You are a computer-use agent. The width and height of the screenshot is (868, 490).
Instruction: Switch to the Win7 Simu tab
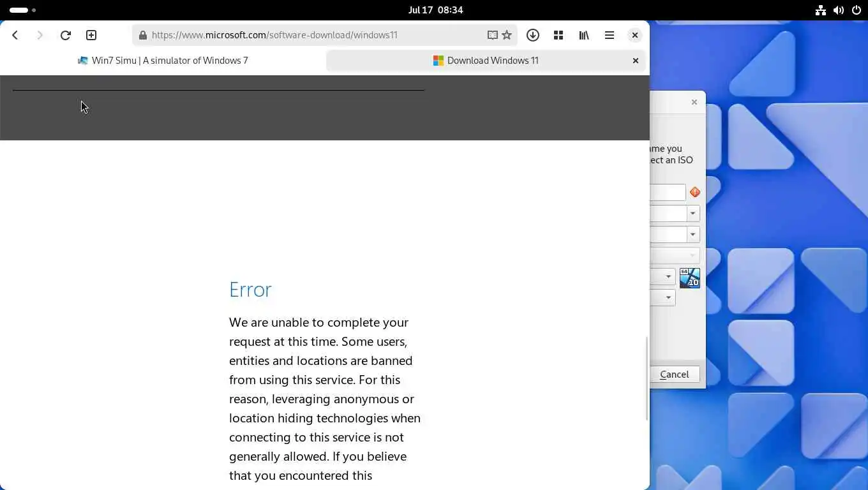click(x=163, y=61)
